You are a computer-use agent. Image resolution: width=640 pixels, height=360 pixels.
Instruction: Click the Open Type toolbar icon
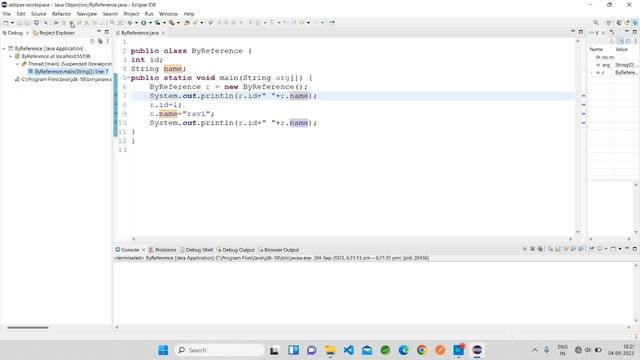[x=187, y=23]
